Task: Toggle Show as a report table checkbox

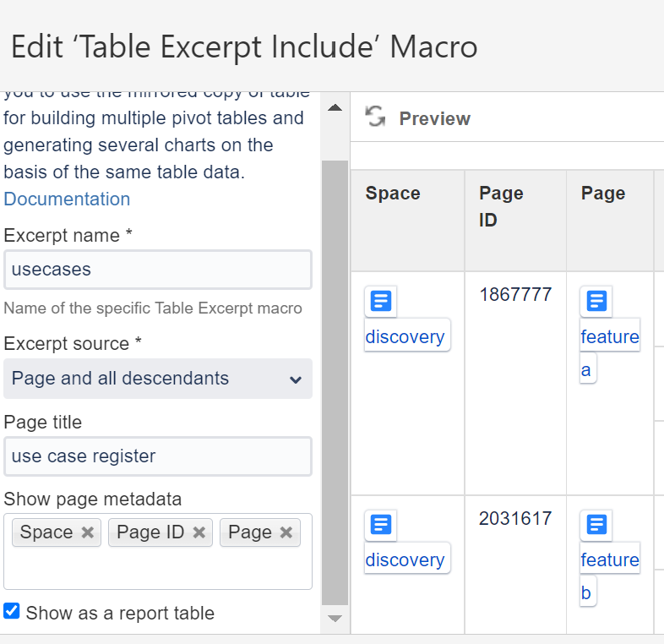Action: click(12, 611)
